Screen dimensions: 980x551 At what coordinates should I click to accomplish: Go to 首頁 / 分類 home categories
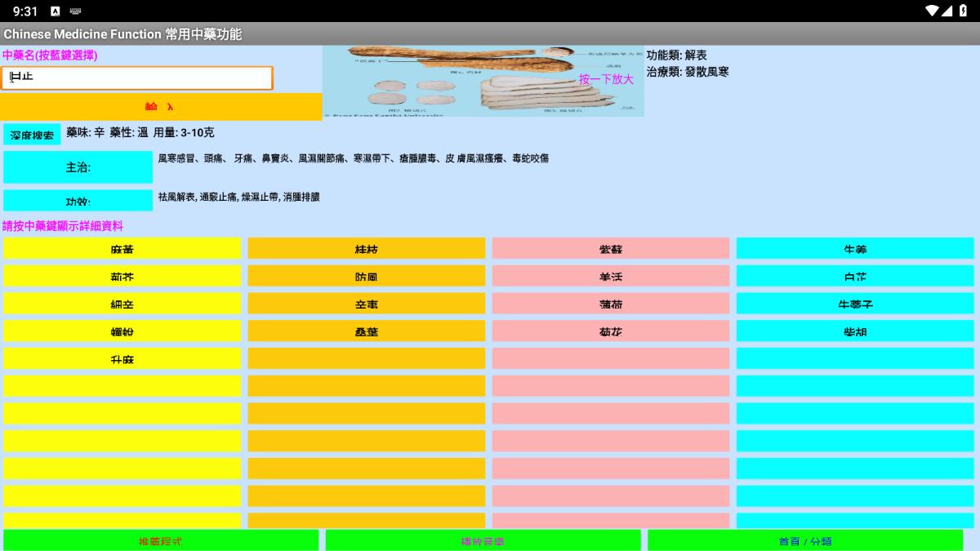[x=805, y=540]
